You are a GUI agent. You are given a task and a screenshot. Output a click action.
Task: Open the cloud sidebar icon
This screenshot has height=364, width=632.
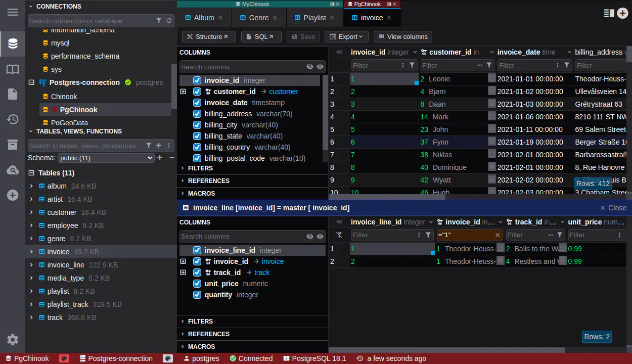(13, 170)
